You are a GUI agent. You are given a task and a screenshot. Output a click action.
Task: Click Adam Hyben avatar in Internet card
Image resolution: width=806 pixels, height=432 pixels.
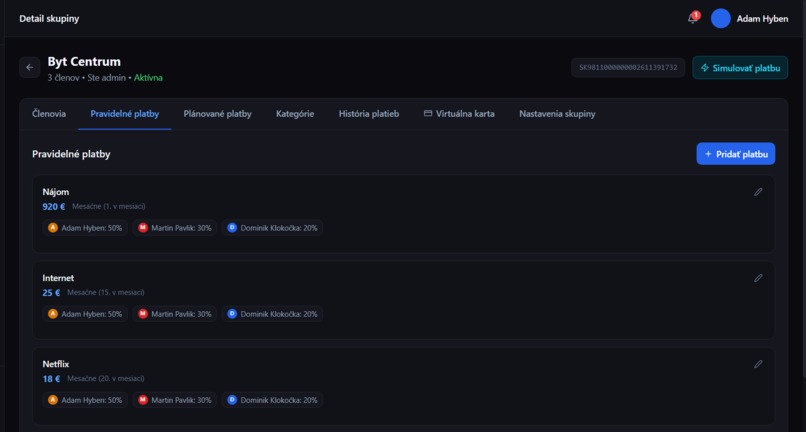click(52, 314)
